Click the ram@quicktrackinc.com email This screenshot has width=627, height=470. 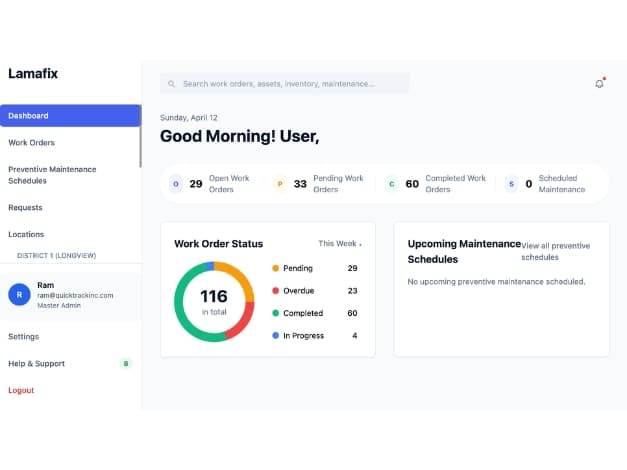(x=75, y=295)
